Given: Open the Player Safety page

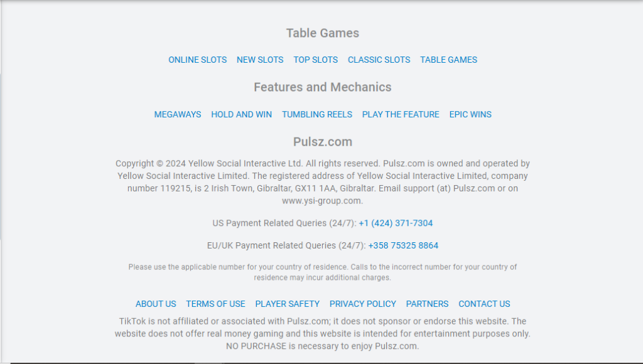Looking at the screenshot, I should coord(288,304).
